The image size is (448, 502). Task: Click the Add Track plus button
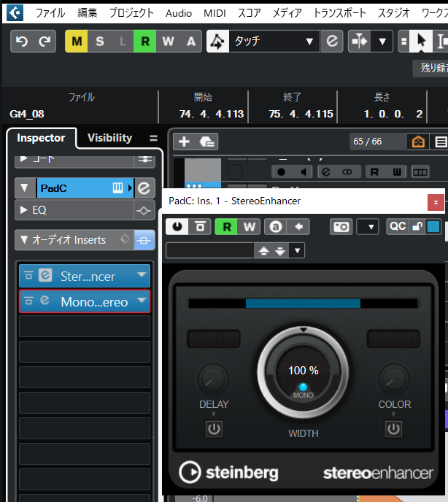click(x=184, y=142)
